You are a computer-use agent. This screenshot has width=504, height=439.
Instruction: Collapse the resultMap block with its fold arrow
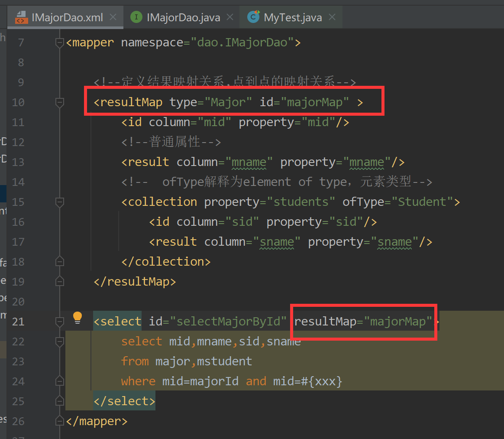coord(59,102)
